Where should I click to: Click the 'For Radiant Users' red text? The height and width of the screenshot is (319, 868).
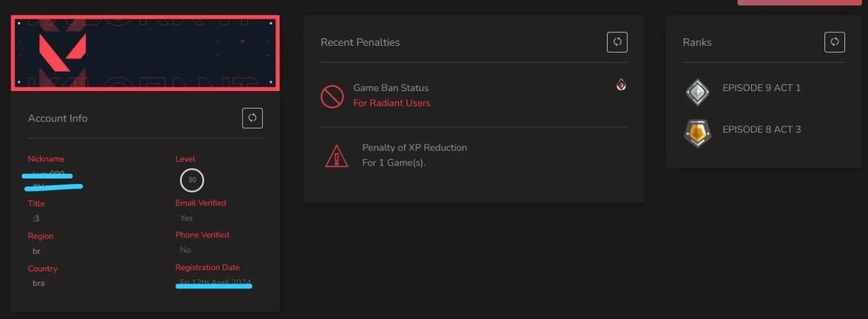click(x=392, y=103)
